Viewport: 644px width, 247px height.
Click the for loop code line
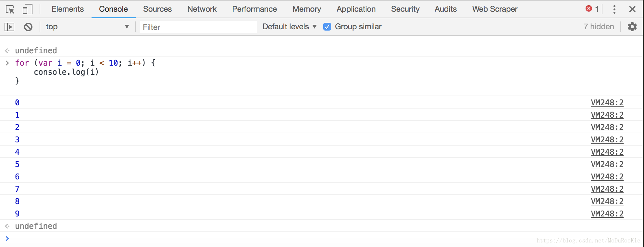click(x=85, y=63)
